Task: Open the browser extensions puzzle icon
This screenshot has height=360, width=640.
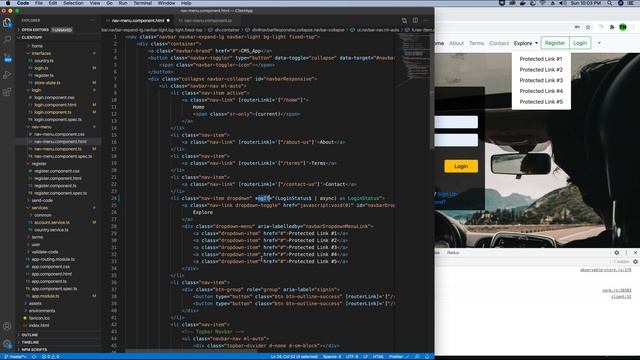Action: 612,27
